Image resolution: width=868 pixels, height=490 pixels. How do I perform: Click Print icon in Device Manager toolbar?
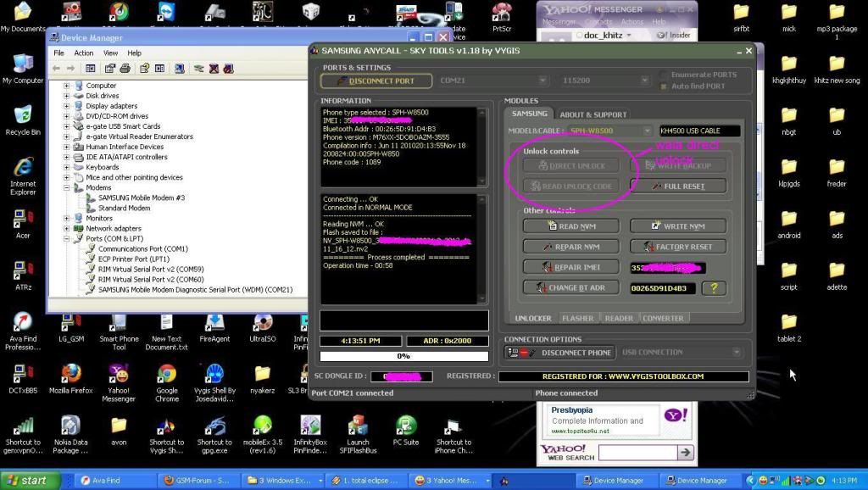click(125, 69)
